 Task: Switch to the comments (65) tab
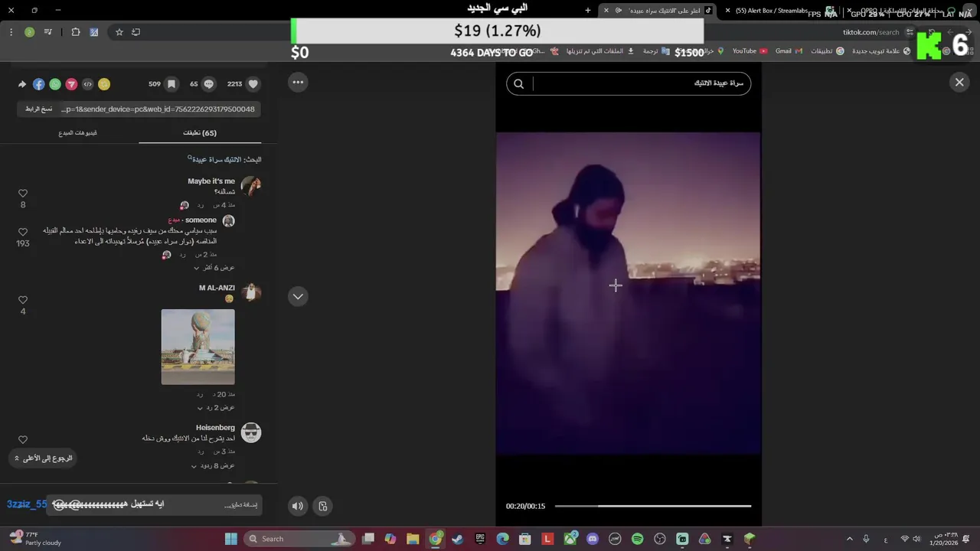[200, 133]
